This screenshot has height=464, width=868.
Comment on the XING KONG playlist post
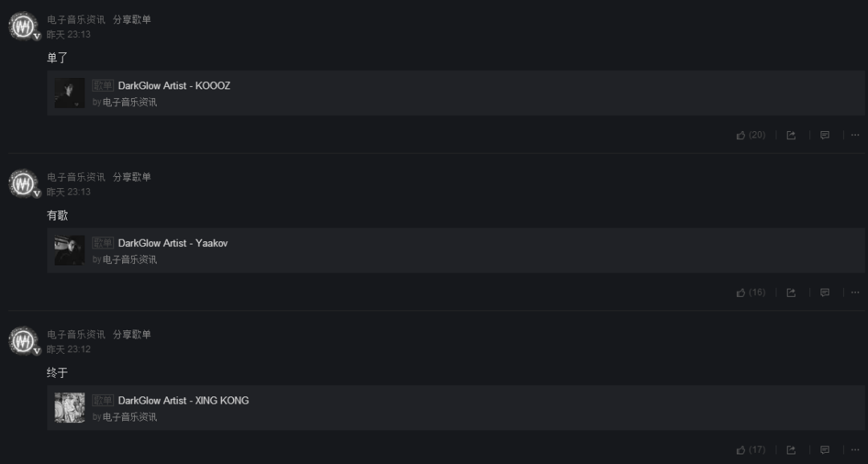825,450
